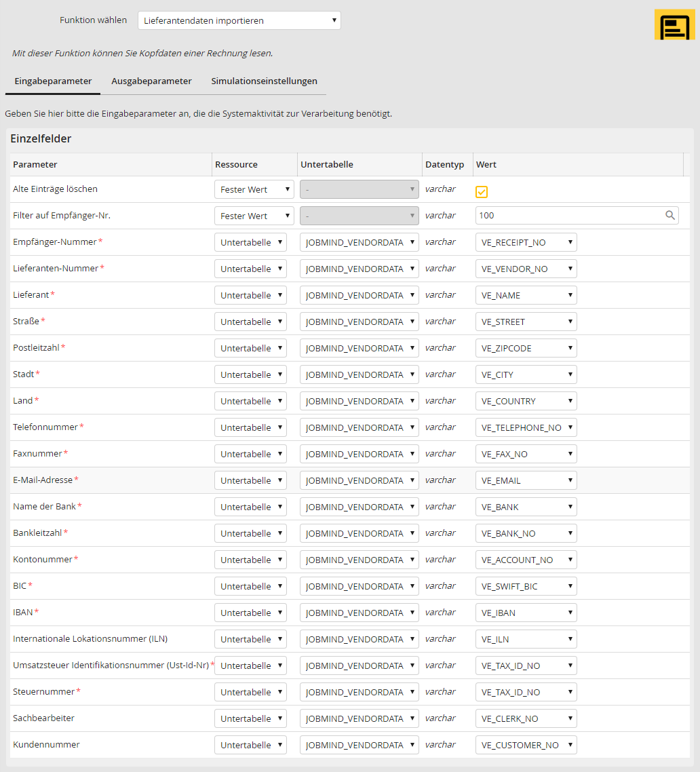700x772 pixels.
Task: Expand the VE_RECEIPT_NO value dropdown
Action: (526, 242)
